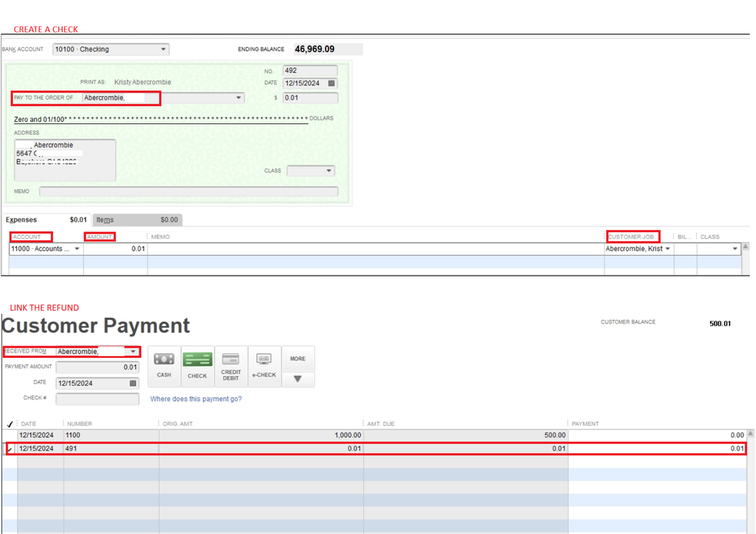
Task: Click the PAYMENT column header
Action: point(585,424)
